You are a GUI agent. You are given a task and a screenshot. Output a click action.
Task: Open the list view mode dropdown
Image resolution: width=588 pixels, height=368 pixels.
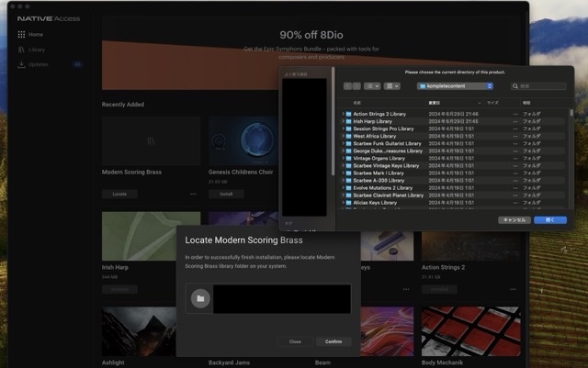pyautogui.click(x=372, y=85)
